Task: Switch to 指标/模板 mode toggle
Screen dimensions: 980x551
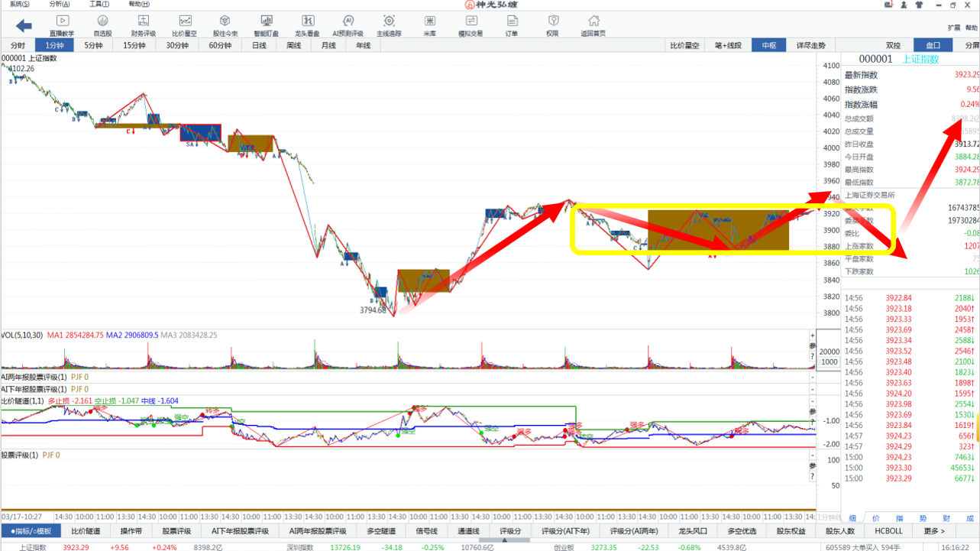Action: pyautogui.click(x=31, y=531)
